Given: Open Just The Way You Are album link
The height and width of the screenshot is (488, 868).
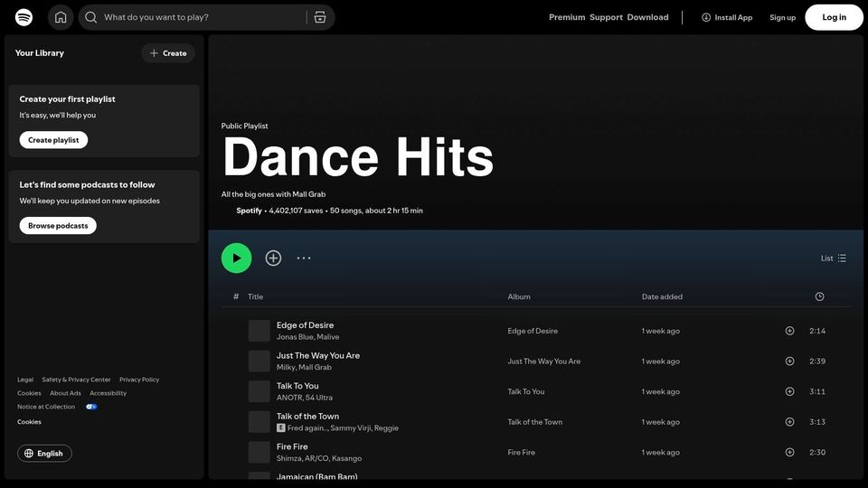Looking at the screenshot, I should 544,361.
